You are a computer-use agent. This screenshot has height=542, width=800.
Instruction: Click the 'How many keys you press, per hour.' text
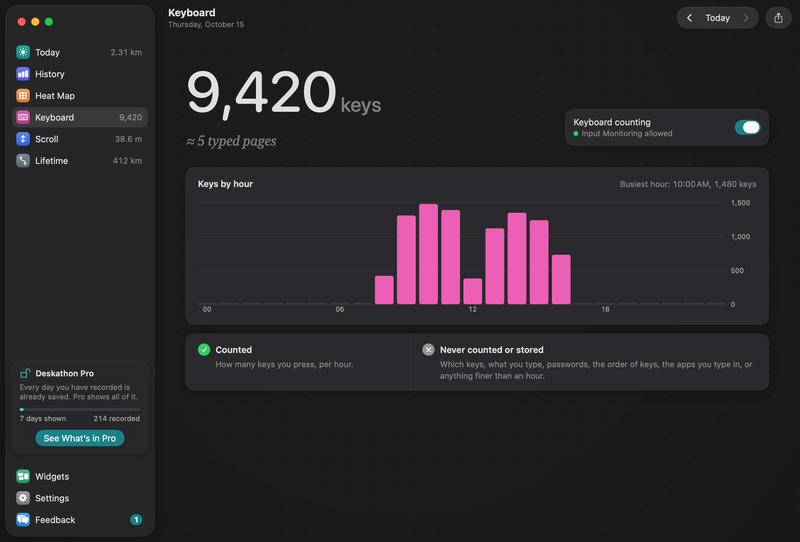pos(284,364)
